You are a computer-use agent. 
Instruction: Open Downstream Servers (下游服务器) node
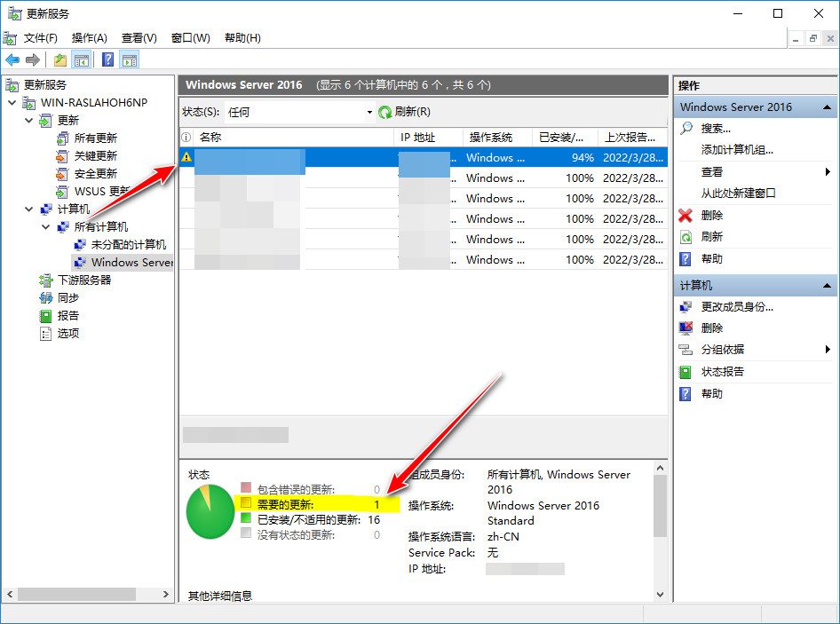click(x=84, y=280)
